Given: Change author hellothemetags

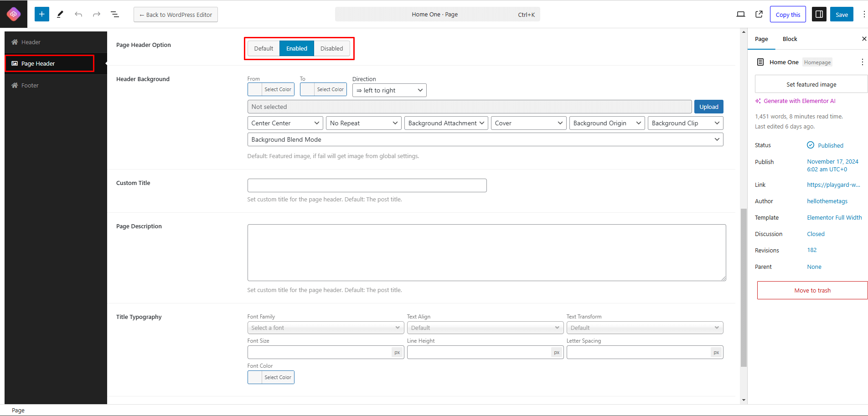Looking at the screenshot, I should (x=827, y=201).
